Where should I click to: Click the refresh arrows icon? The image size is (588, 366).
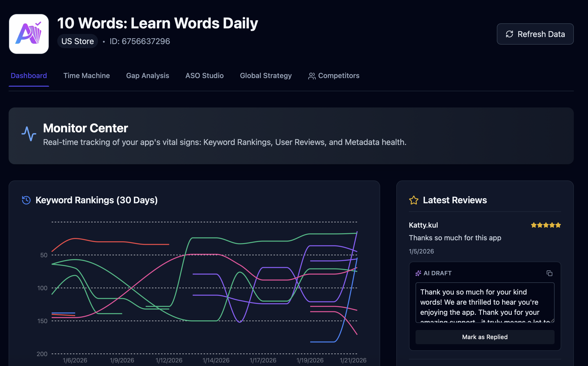tap(509, 34)
